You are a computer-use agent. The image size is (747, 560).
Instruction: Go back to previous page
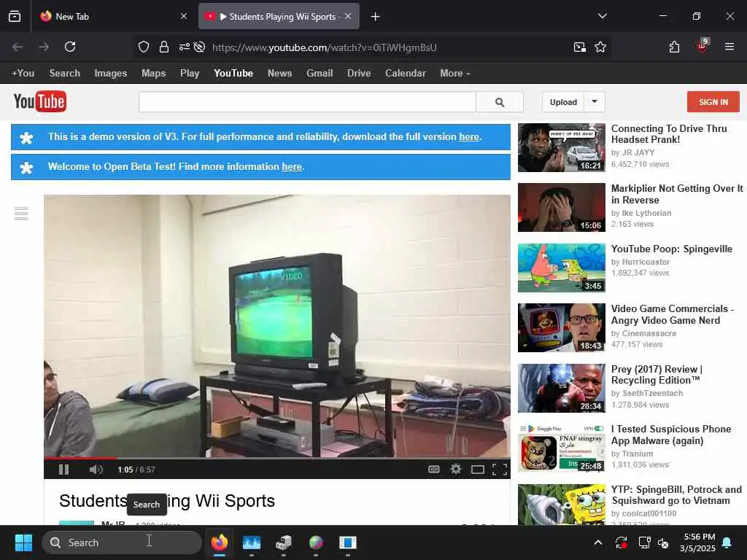[x=18, y=47]
